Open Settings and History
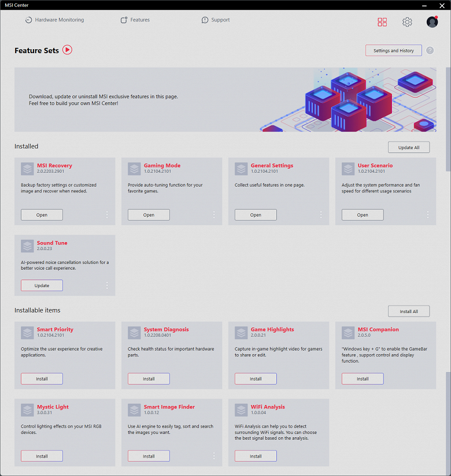This screenshot has width=451, height=476. (394, 50)
